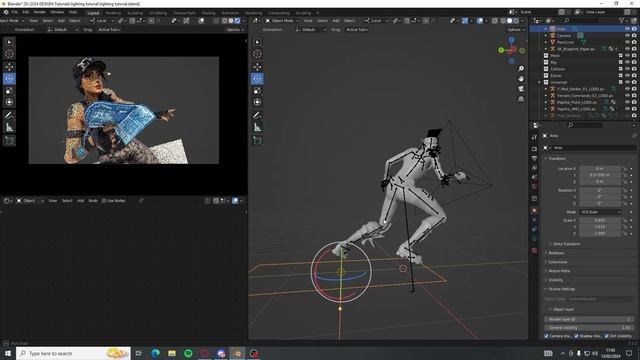This screenshot has width=640, height=360.
Task: Click the Windows taskbar search box
Action: pyautogui.click(x=73, y=353)
